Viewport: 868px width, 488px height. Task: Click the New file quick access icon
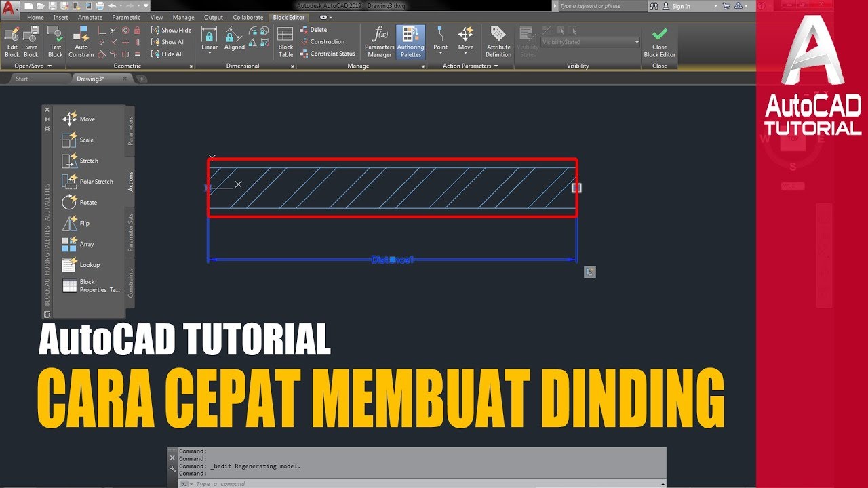[x=29, y=6]
